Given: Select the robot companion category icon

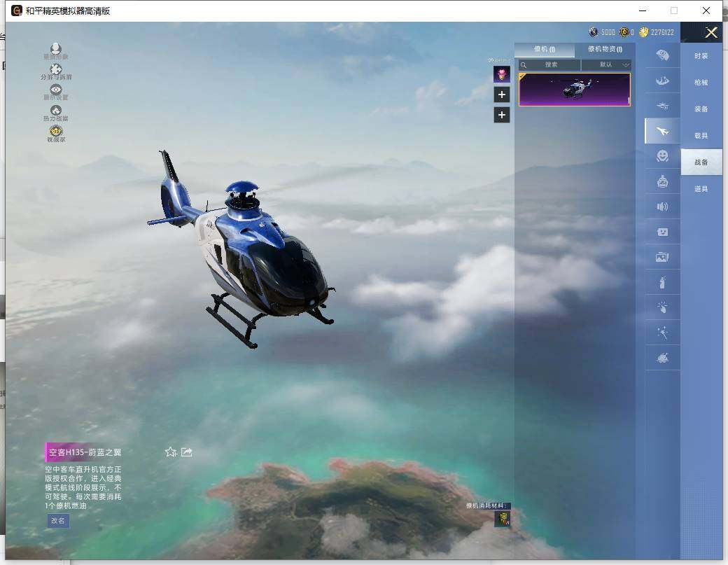Looking at the screenshot, I should [662, 181].
